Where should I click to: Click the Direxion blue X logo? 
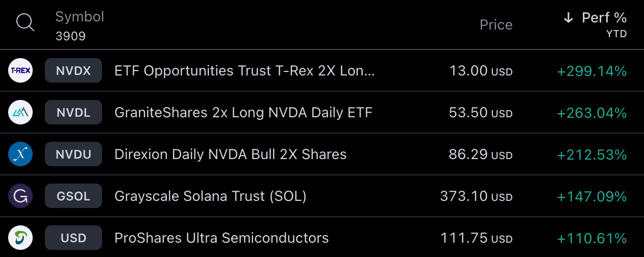coord(21,154)
